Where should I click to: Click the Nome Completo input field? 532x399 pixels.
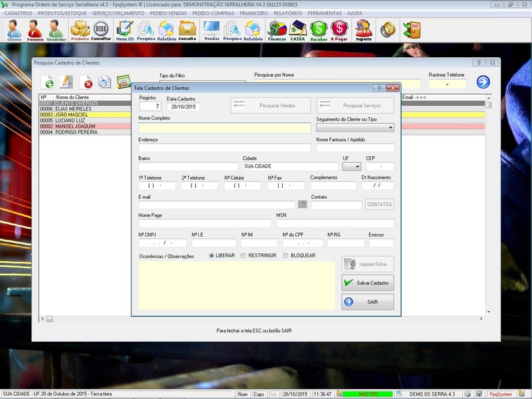pos(224,128)
